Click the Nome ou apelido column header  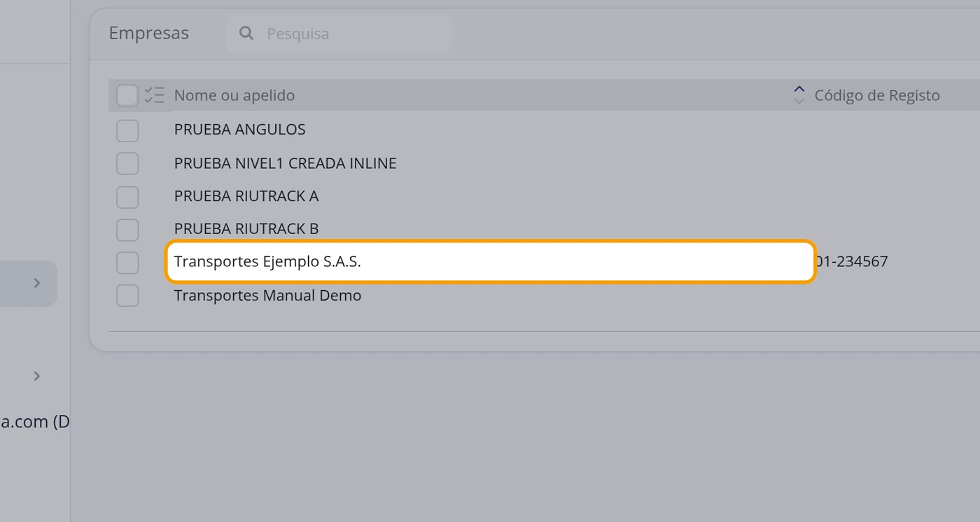tap(234, 95)
